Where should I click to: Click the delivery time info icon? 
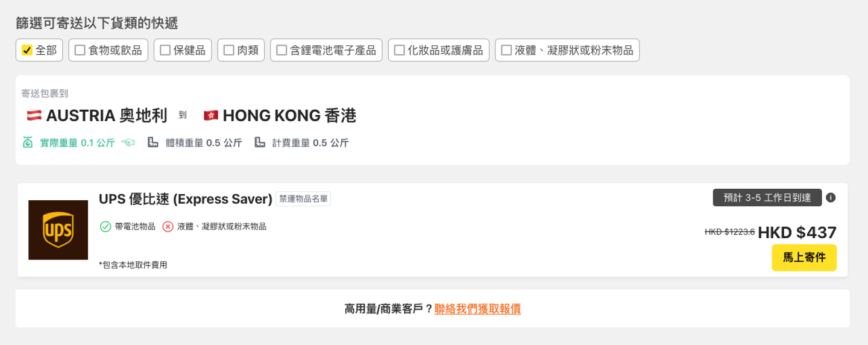click(831, 197)
